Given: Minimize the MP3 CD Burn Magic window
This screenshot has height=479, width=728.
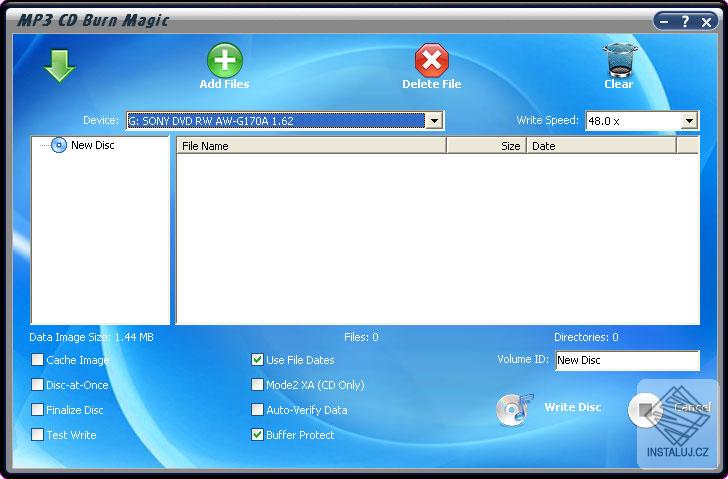Looking at the screenshot, I should (x=664, y=21).
